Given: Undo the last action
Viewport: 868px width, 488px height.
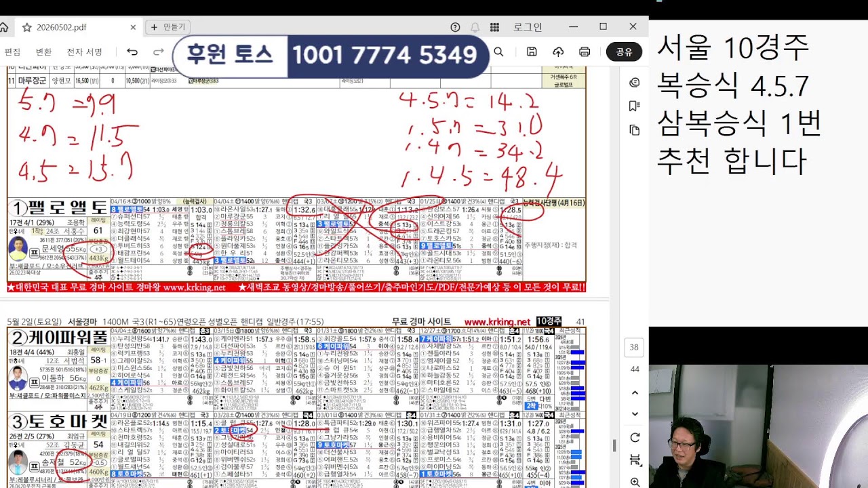Looking at the screenshot, I should coord(132,52).
